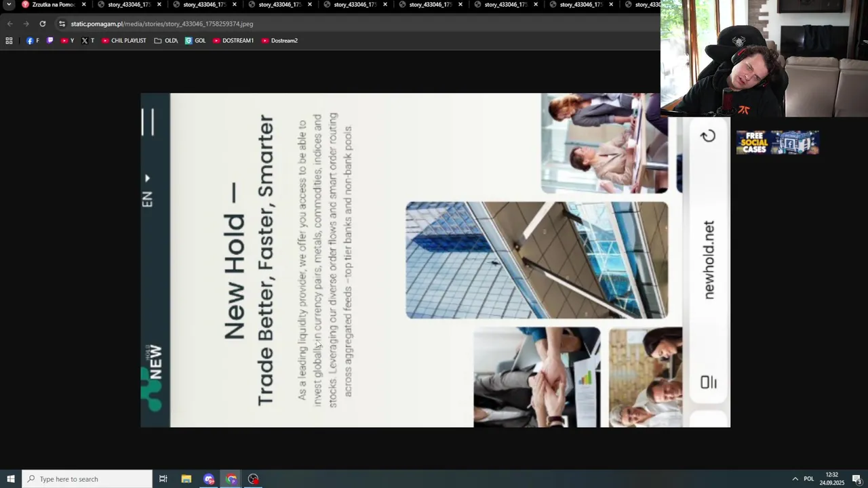Open the YouTube Y bookmark
The width and height of the screenshot is (868, 488).
click(67, 41)
